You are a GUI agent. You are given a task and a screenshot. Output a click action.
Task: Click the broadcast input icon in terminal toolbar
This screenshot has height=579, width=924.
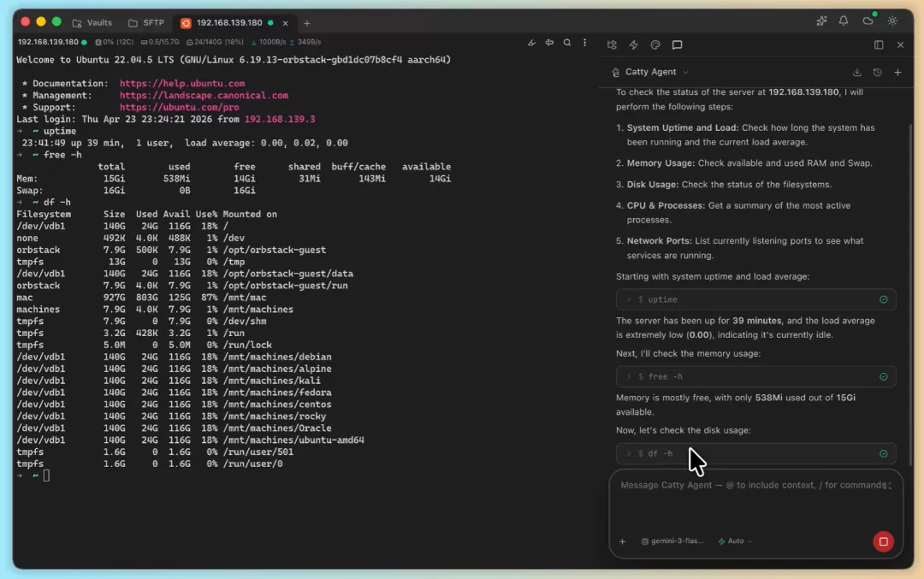(x=549, y=43)
